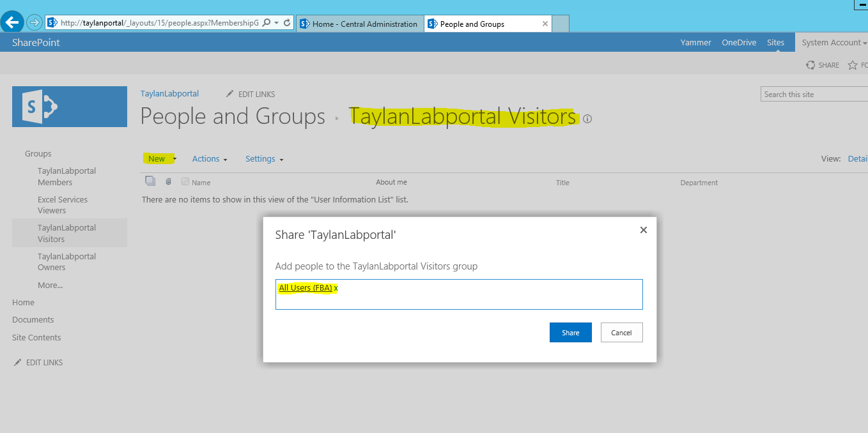
Task: Click the Refresh icon in address bar
Action: click(x=287, y=23)
